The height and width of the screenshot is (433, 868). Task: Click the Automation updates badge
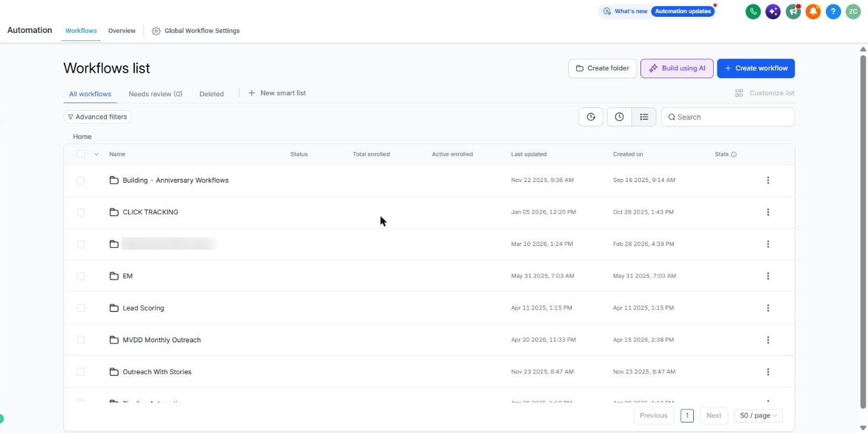683,11
